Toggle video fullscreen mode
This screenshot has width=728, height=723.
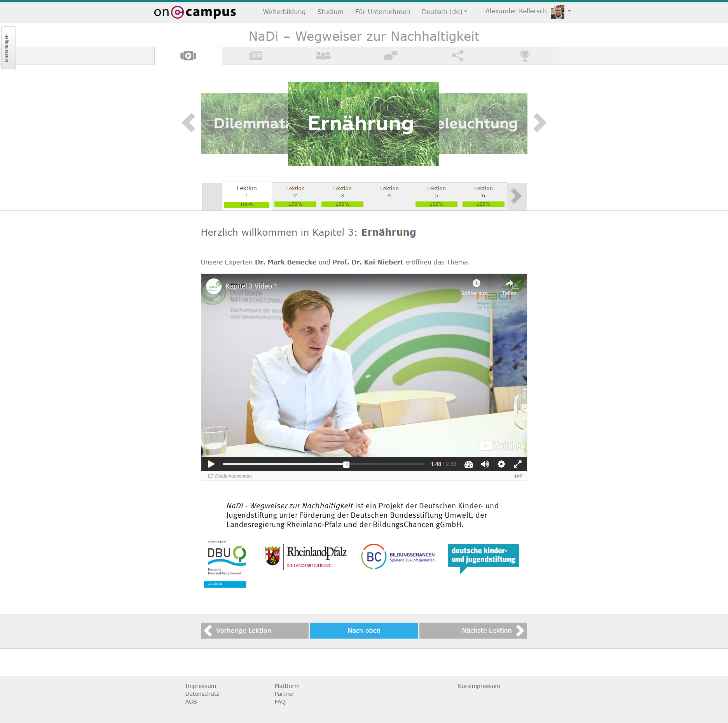coord(517,464)
